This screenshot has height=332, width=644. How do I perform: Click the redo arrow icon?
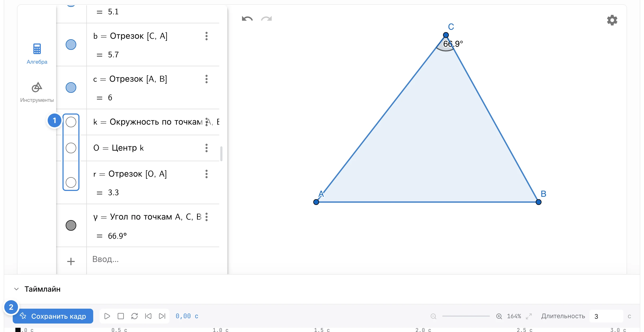click(266, 19)
